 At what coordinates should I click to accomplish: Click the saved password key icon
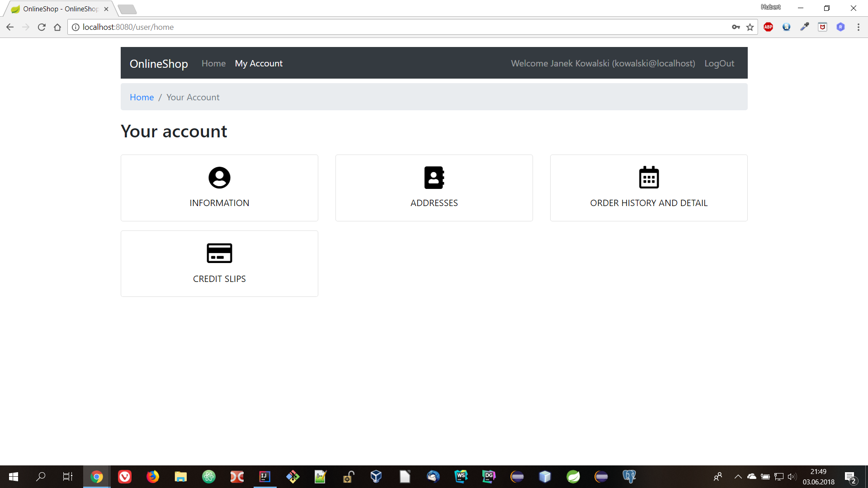pyautogui.click(x=736, y=27)
